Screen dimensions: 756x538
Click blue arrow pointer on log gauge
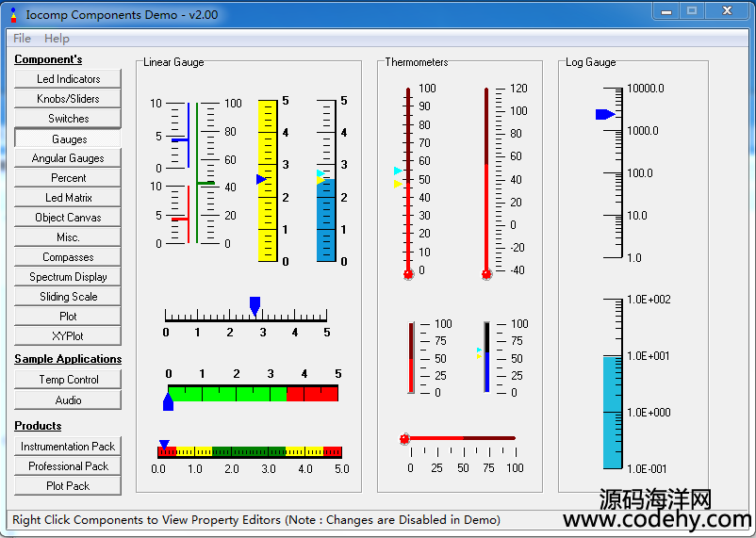[x=605, y=114]
